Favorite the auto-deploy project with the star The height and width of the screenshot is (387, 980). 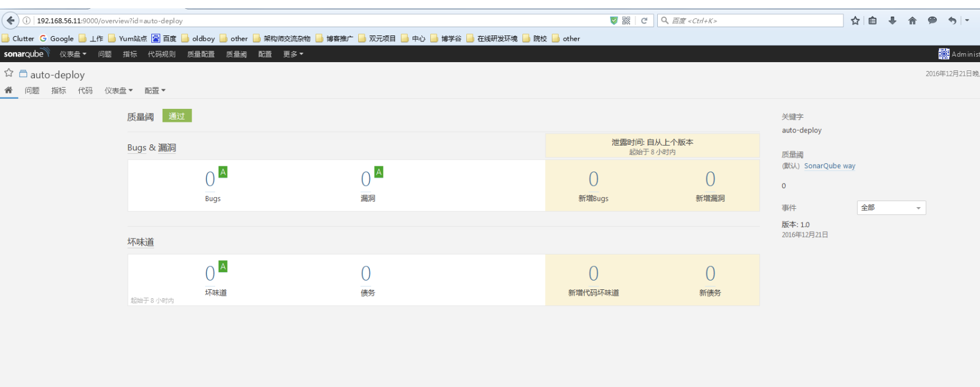(x=9, y=73)
